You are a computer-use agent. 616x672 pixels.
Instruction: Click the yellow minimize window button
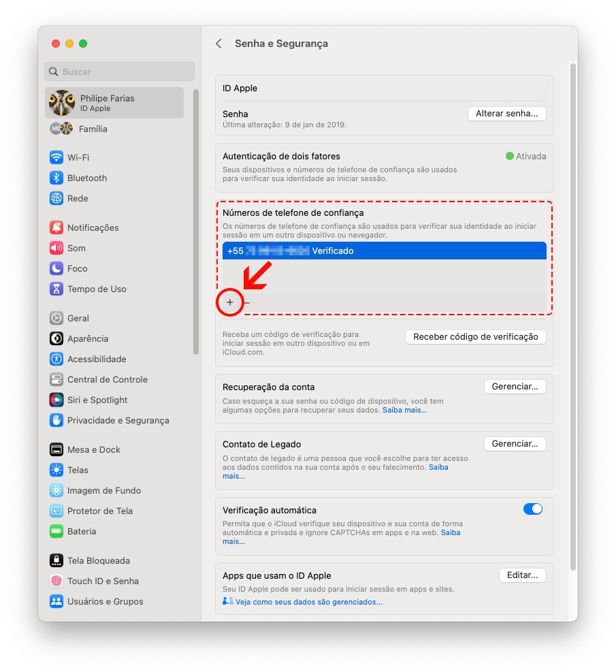(69, 44)
